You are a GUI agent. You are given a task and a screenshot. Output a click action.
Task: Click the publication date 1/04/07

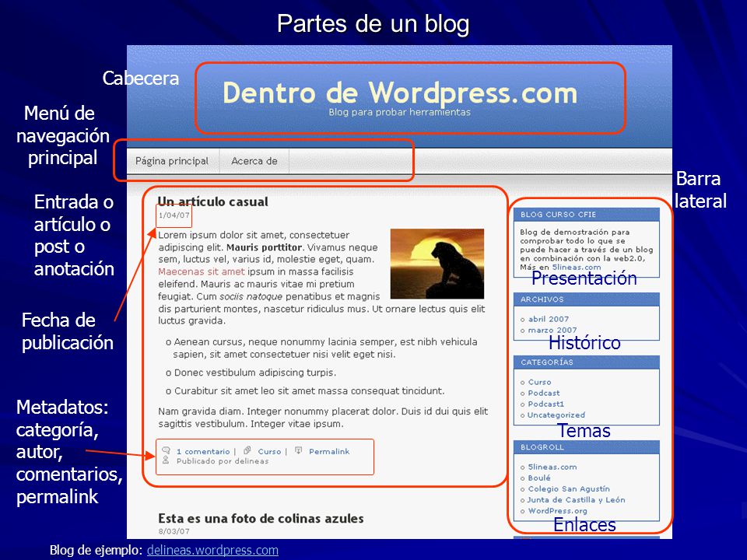click(174, 215)
